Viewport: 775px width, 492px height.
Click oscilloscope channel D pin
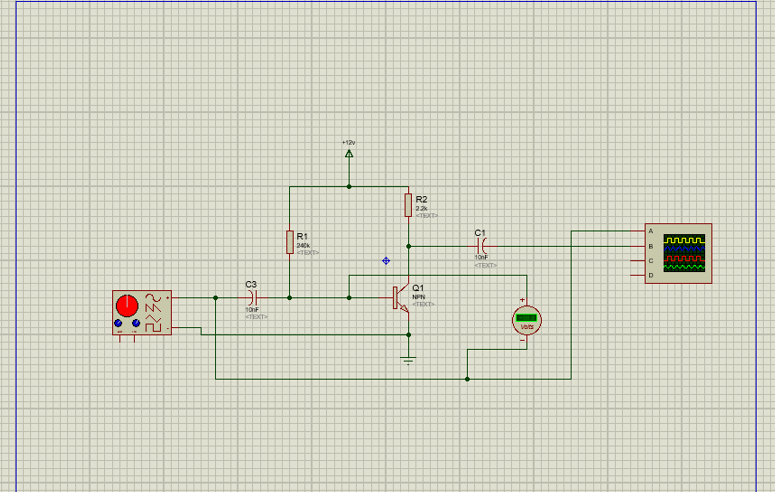(639, 275)
